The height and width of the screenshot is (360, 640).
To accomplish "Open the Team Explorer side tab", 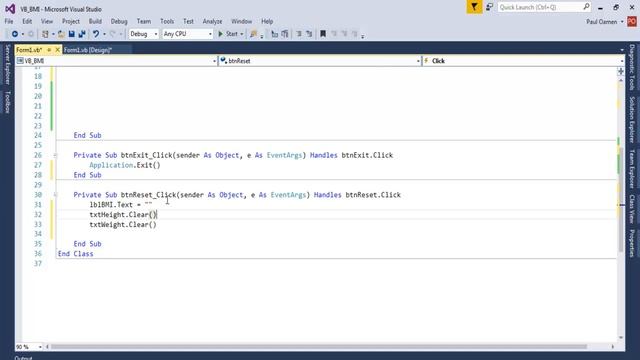I will [632, 169].
